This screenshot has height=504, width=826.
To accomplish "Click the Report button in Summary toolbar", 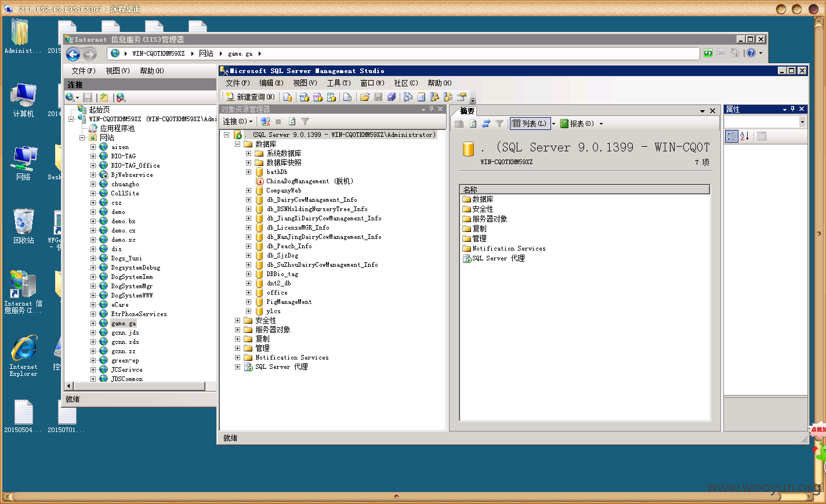I will tap(578, 124).
